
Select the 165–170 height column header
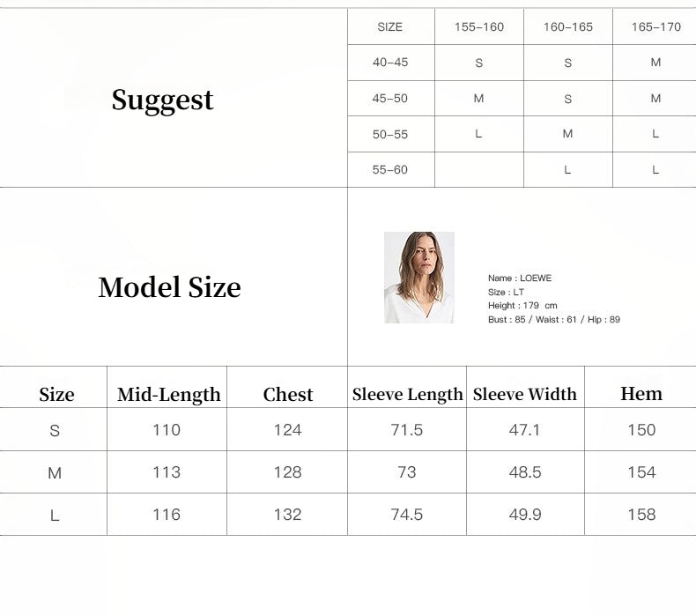click(x=655, y=27)
